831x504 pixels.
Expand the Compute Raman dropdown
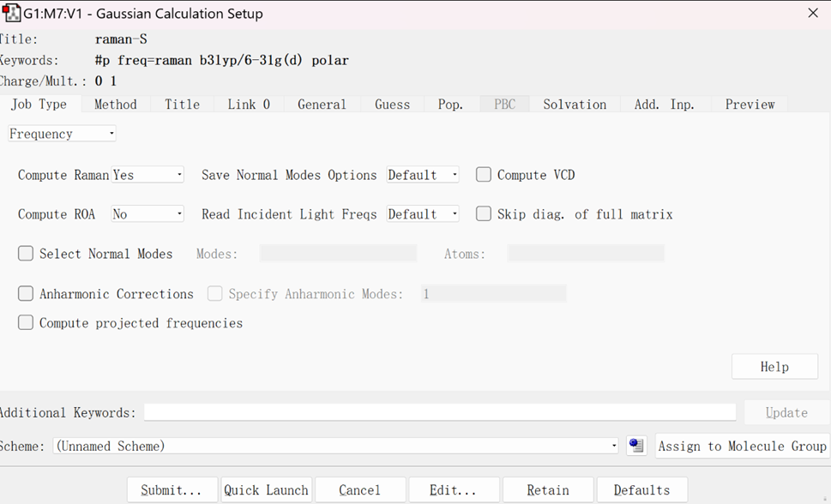coord(148,175)
